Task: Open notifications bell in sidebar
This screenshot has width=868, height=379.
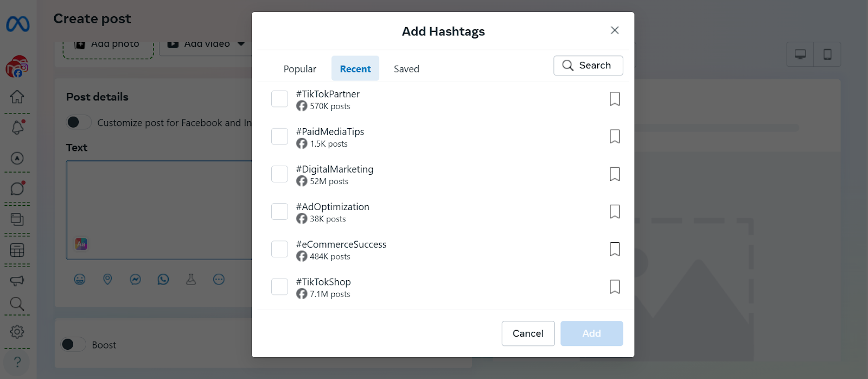Action: pos(17,128)
